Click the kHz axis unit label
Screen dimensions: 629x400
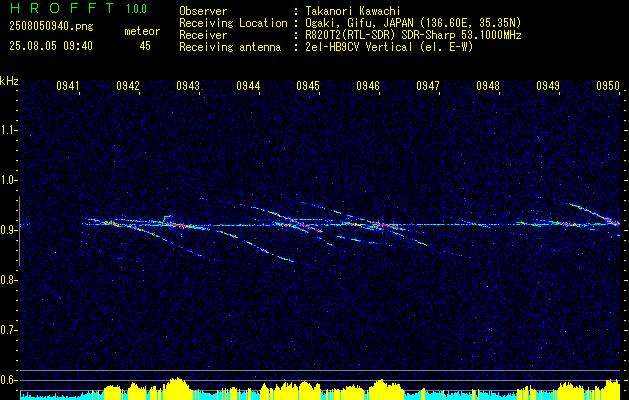[9, 81]
